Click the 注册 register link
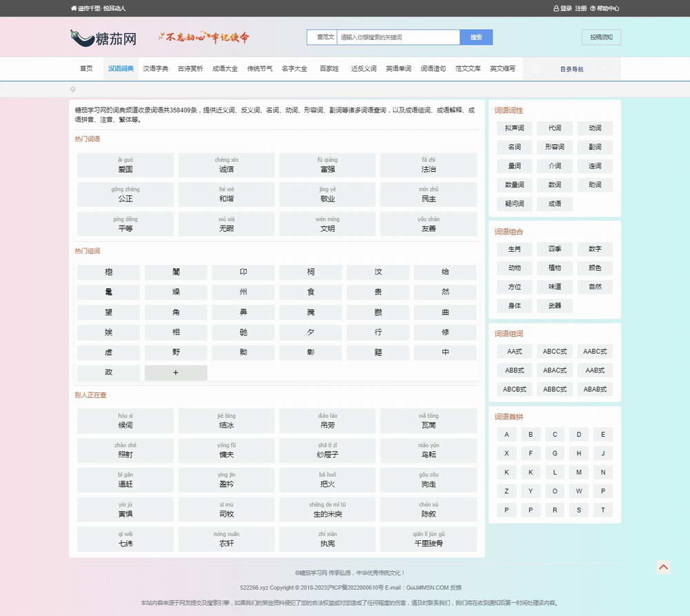 [x=581, y=8]
